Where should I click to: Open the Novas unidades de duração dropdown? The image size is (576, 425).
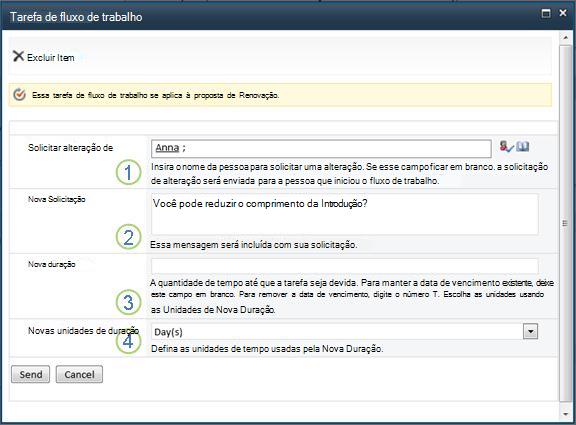tap(530, 331)
